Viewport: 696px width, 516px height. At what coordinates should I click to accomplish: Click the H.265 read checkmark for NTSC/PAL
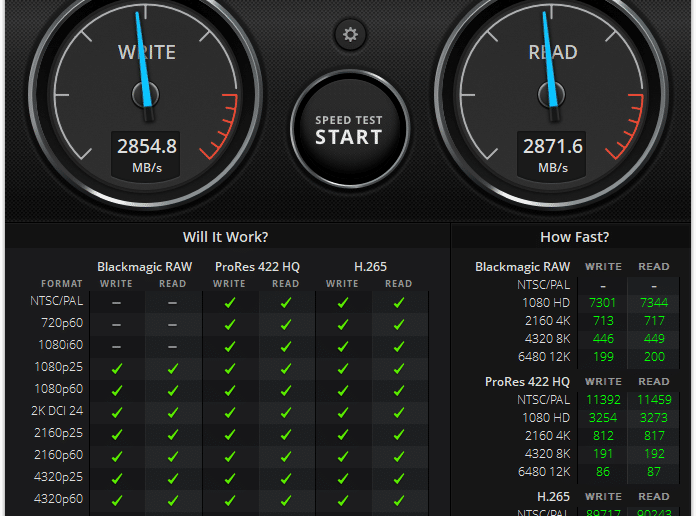click(x=399, y=303)
